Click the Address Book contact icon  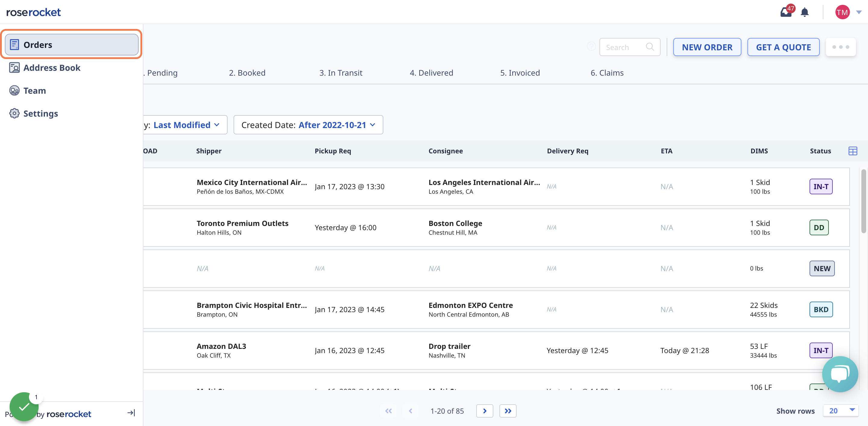[x=14, y=68]
